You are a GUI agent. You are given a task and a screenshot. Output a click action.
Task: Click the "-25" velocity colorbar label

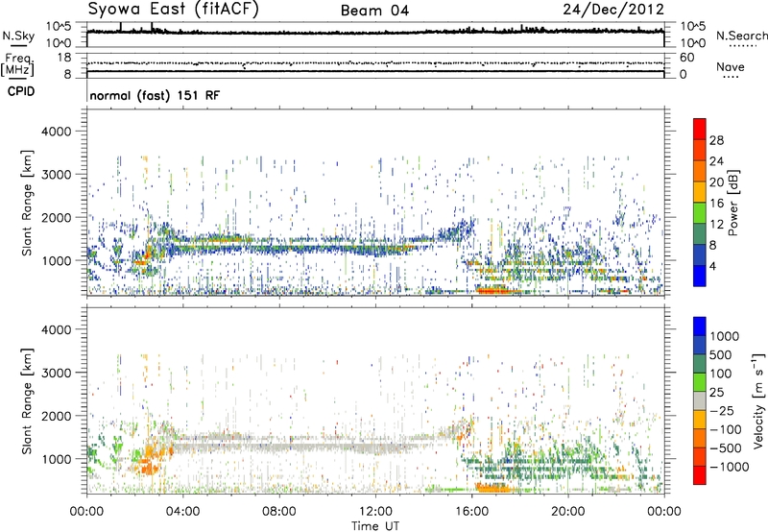coord(721,411)
